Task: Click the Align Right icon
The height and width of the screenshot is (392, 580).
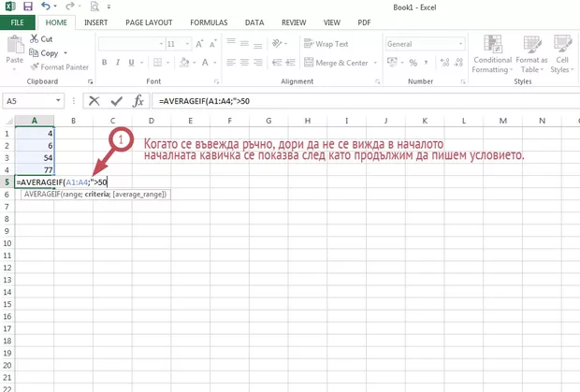Action: [258, 62]
